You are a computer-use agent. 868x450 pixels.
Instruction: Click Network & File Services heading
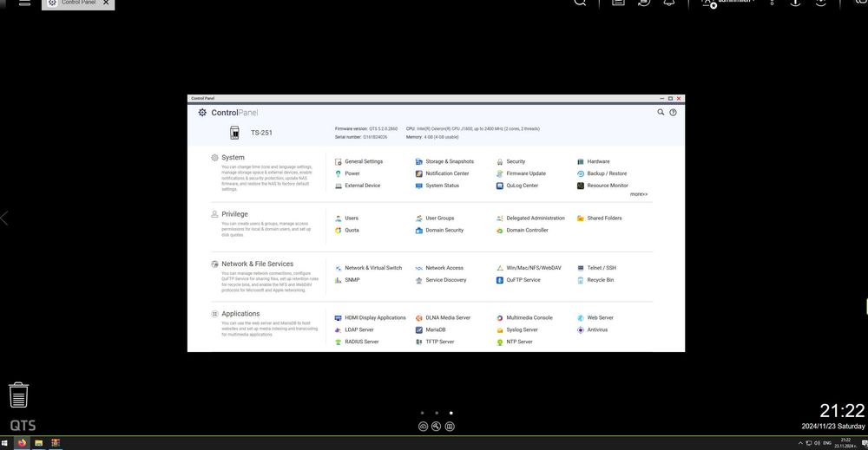[x=258, y=264]
